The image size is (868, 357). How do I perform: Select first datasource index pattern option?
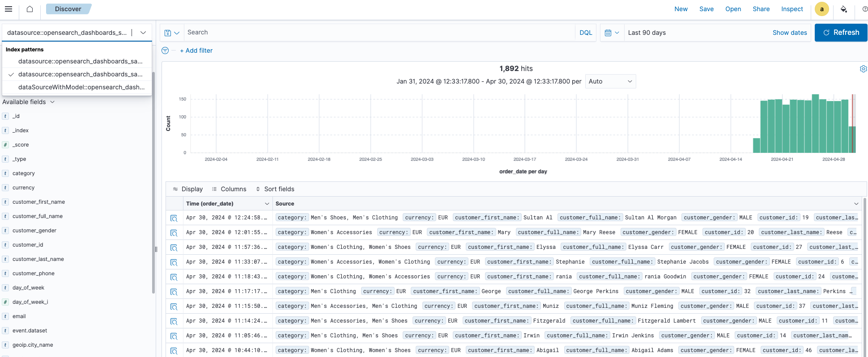pos(77,61)
